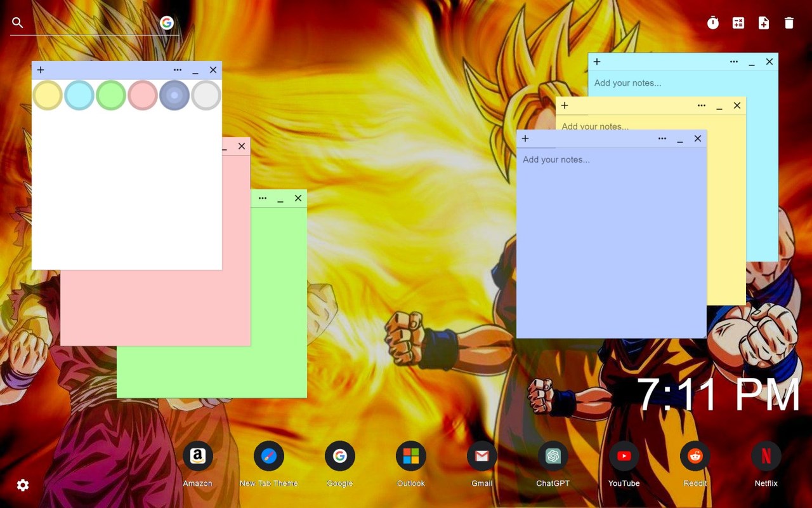Choose the green color swatch
Screen dimensions: 812x508
coord(111,95)
